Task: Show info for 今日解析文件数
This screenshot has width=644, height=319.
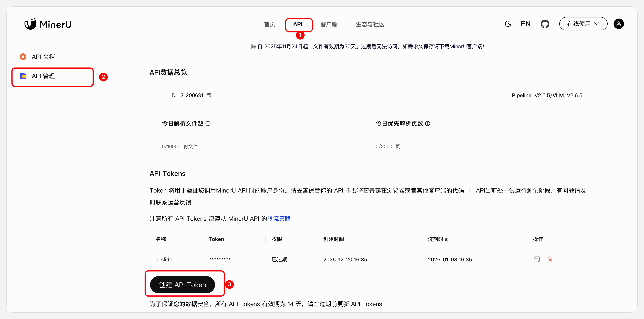Action: pyautogui.click(x=208, y=124)
